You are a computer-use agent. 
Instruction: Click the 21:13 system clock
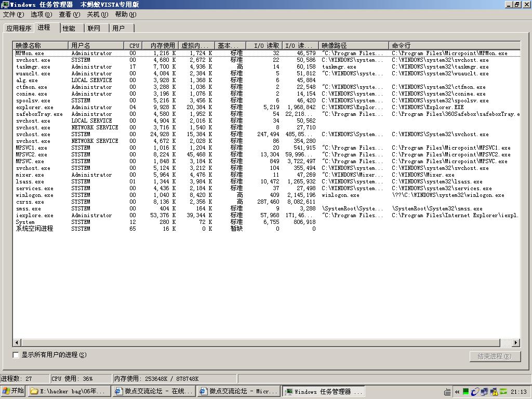(x=519, y=392)
